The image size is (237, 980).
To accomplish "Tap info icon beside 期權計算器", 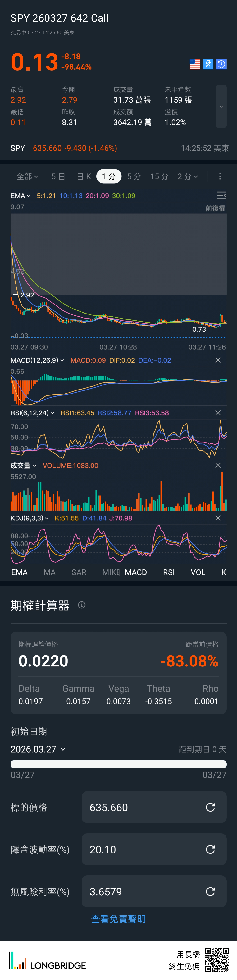I will tap(82, 605).
